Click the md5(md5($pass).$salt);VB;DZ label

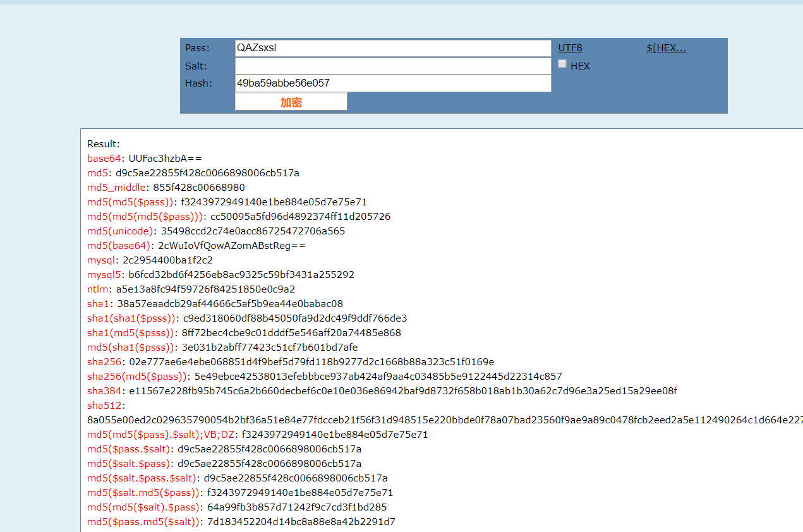coord(161,435)
